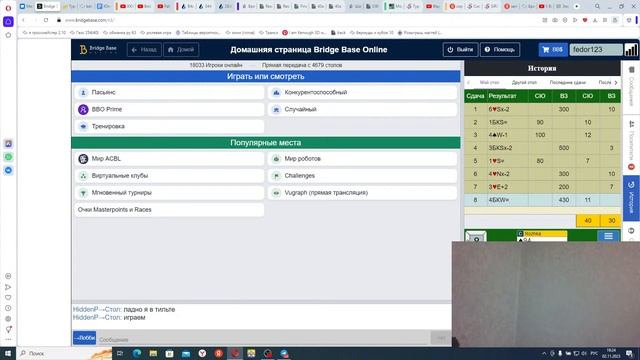Open the blue hamburger menu in history panel

[x=608, y=236]
